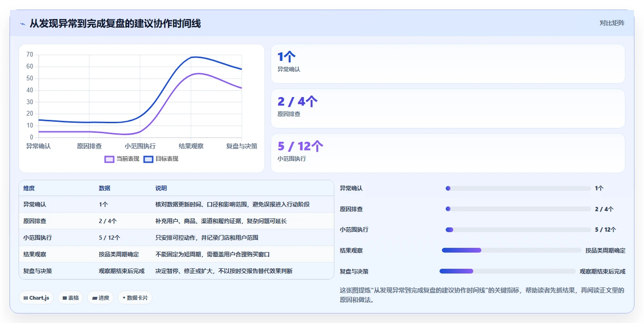The image size is (644, 323).
Task: Click the 1个 异常确认 data card
Action: [x=448, y=64]
